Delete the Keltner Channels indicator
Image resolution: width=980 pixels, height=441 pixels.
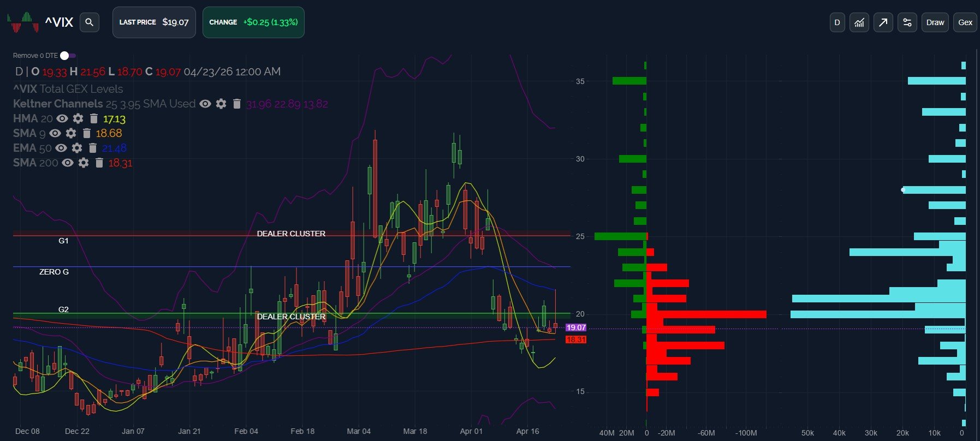click(x=236, y=104)
